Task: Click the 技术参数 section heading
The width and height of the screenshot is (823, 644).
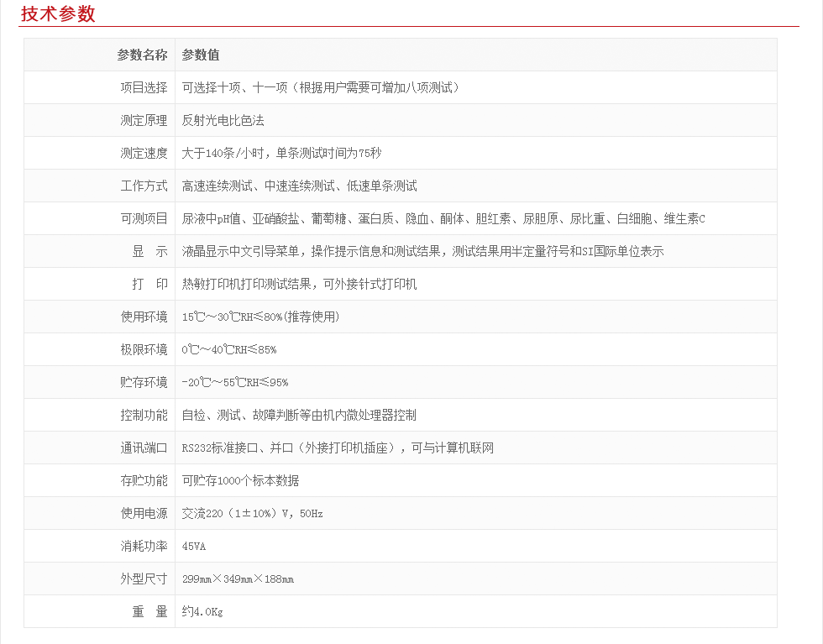Action: click(58, 14)
